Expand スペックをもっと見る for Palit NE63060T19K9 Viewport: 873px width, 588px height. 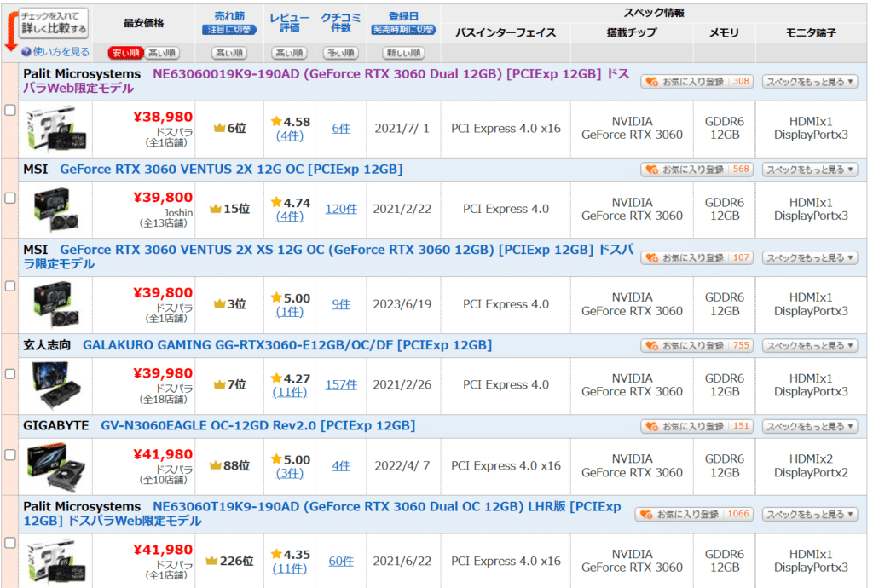[x=810, y=515]
